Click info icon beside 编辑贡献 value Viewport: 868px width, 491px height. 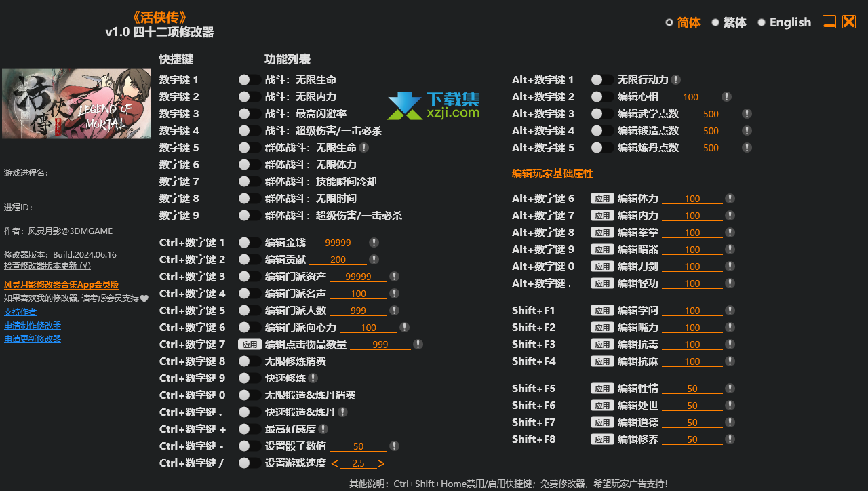[374, 260]
